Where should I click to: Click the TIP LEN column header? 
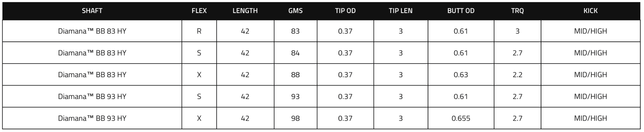(400, 11)
